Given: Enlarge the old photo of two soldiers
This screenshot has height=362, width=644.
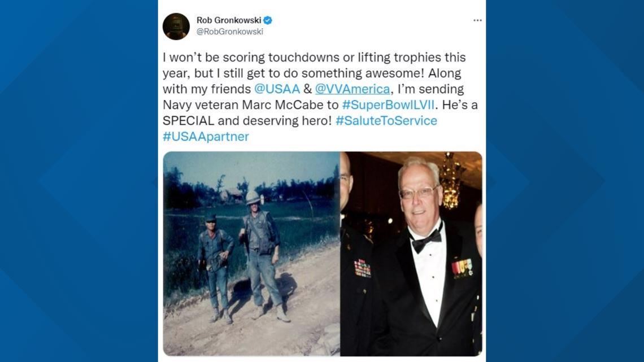Looking at the screenshot, I should pos(251,254).
